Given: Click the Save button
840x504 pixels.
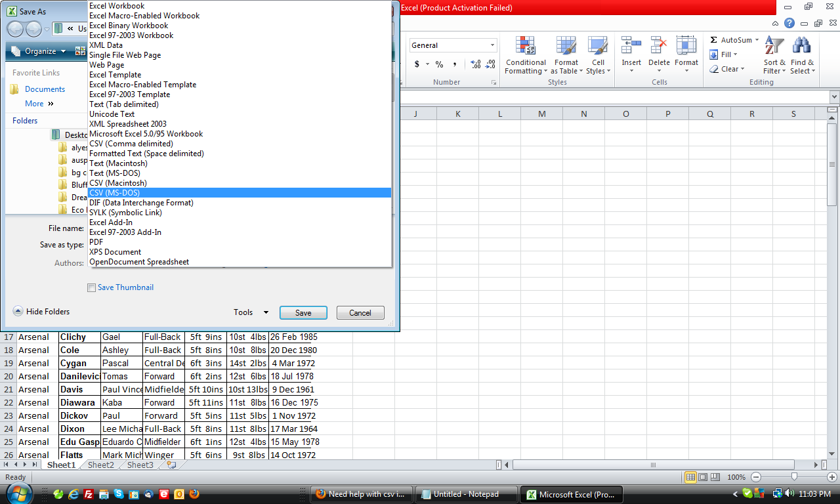Looking at the screenshot, I should click(x=303, y=313).
